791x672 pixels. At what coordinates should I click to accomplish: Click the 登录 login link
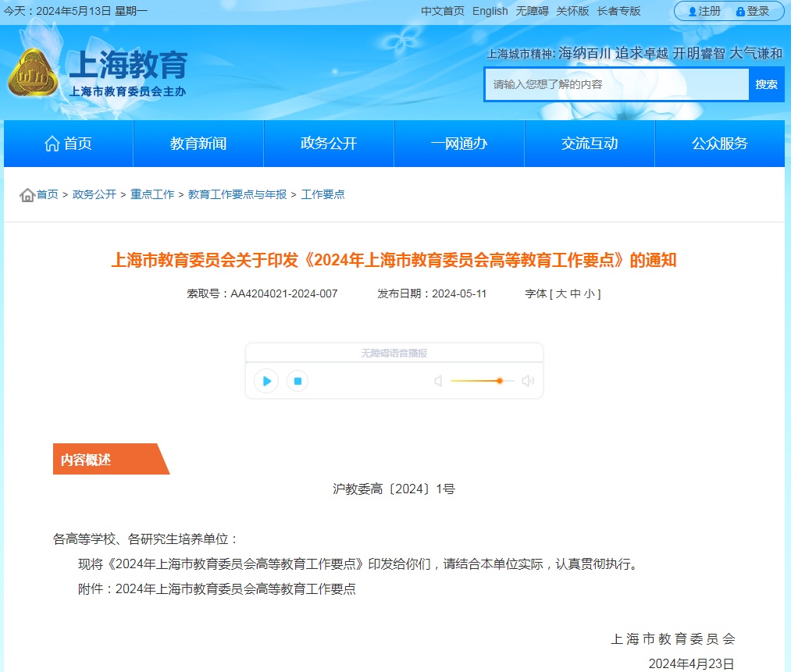(x=757, y=11)
